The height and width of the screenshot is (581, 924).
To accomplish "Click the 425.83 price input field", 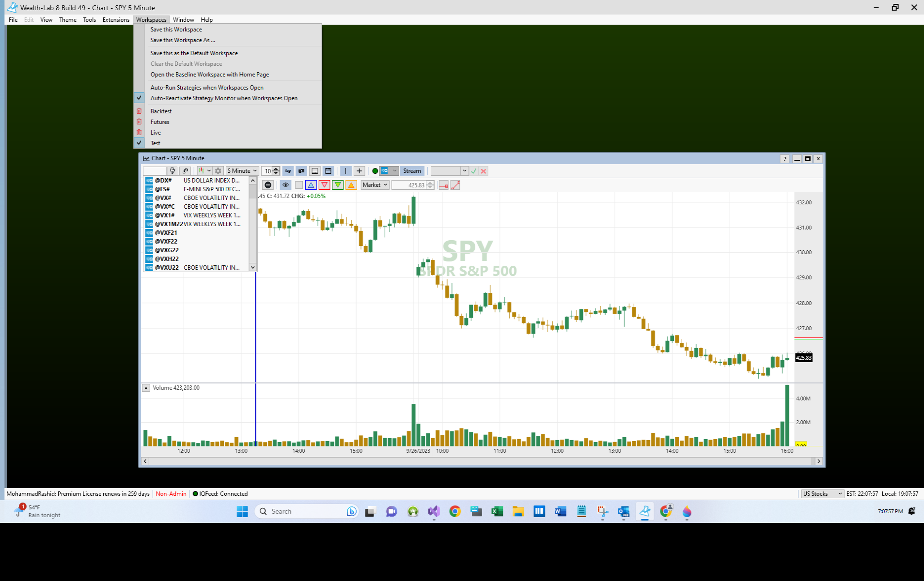I will tap(408, 185).
